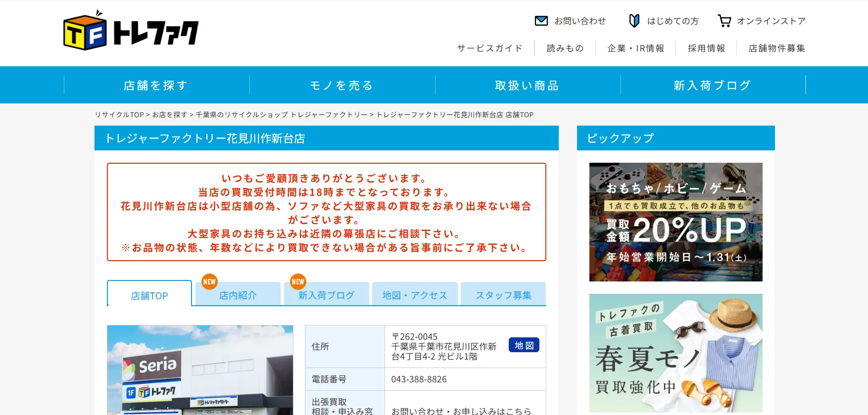
Task: Select 取扱い商品 in the blue navigation bar
Action: (528, 85)
